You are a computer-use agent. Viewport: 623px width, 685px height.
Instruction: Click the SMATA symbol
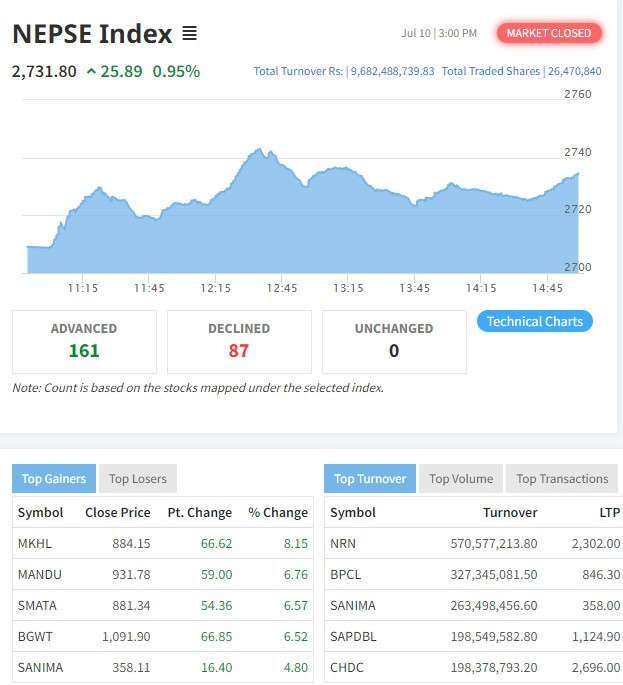36,605
